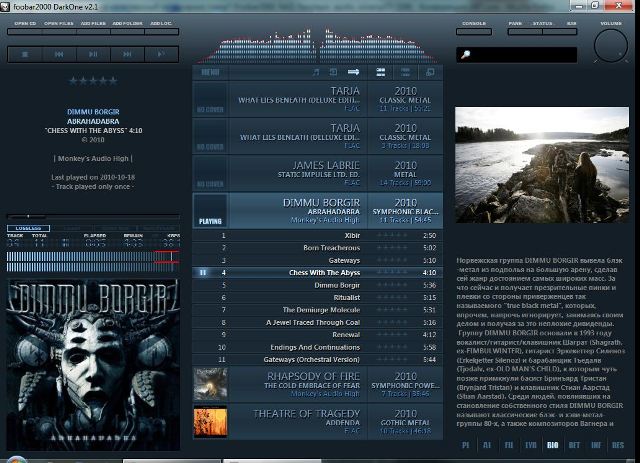Click the LOSSLESS indicator tab

coord(28,228)
